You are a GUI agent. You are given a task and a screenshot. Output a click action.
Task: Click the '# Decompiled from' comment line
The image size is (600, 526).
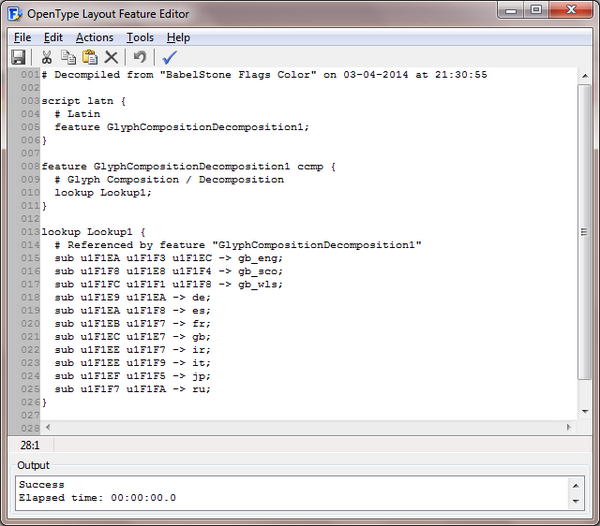coord(264,75)
